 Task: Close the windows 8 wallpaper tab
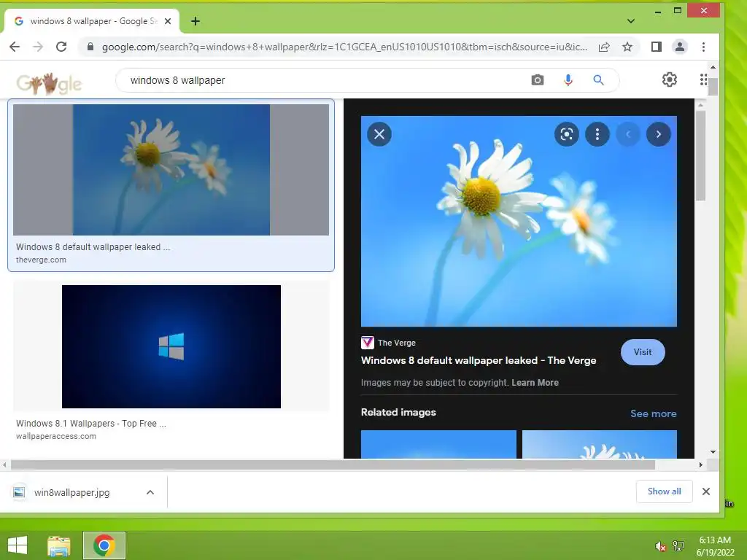tap(168, 21)
